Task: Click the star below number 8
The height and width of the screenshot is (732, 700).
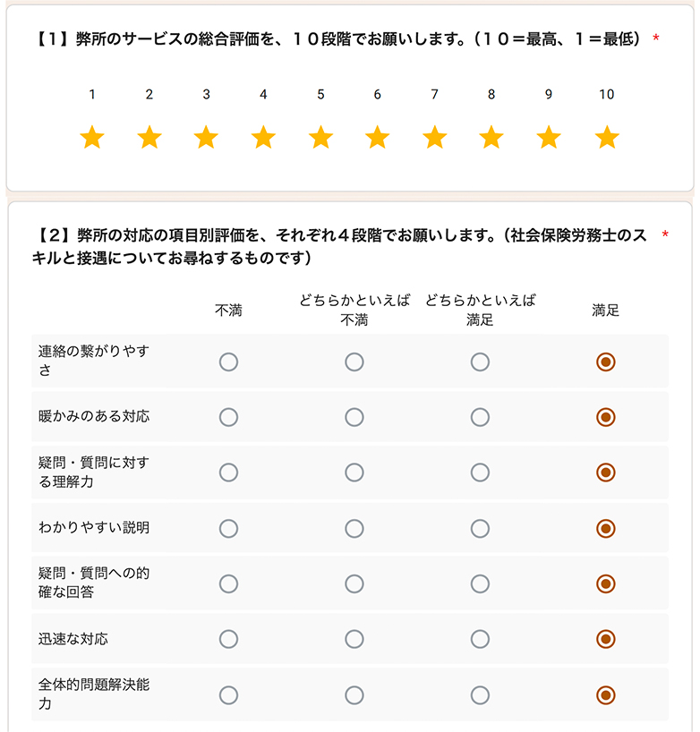Action: click(492, 137)
